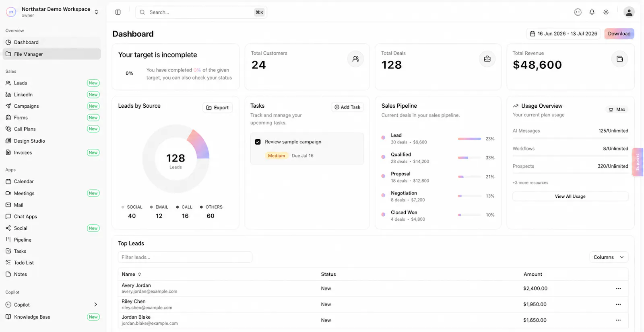
Task: Open row actions for Avery Jordan
Action: 618,289
